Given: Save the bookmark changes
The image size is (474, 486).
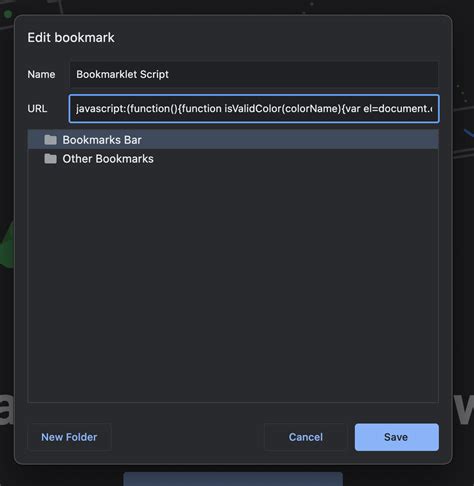Looking at the screenshot, I should pos(397,437).
